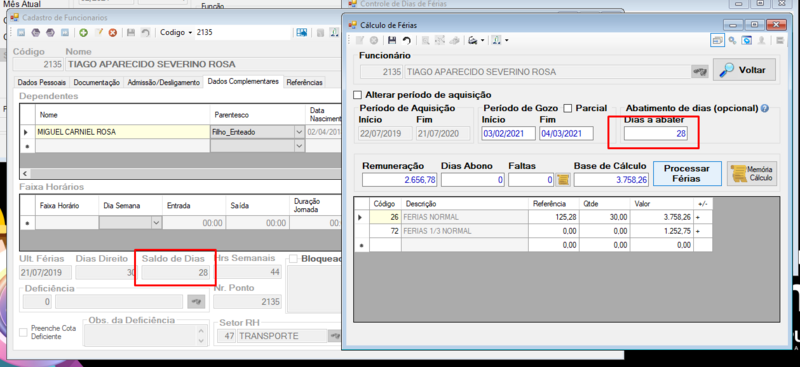Toggle Bloqueado checkbox in employee form
The width and height of the screenshot is (800, 367).
293,259
